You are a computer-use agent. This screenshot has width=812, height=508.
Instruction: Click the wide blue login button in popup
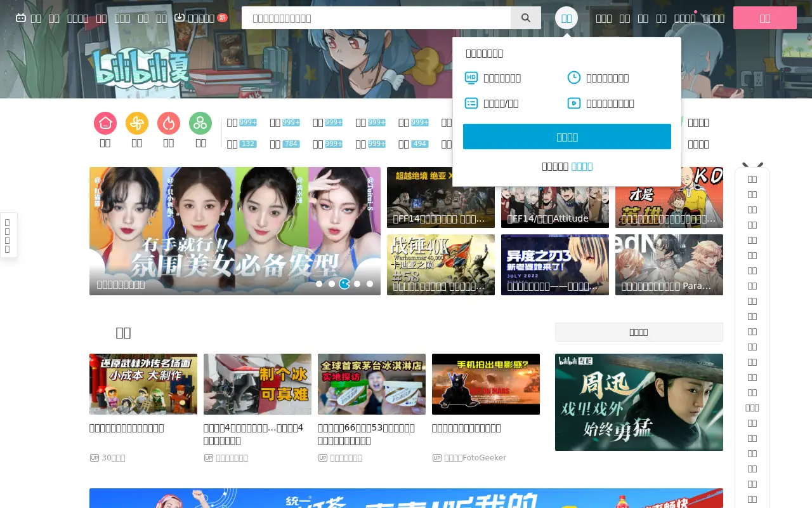pos(567,137)
